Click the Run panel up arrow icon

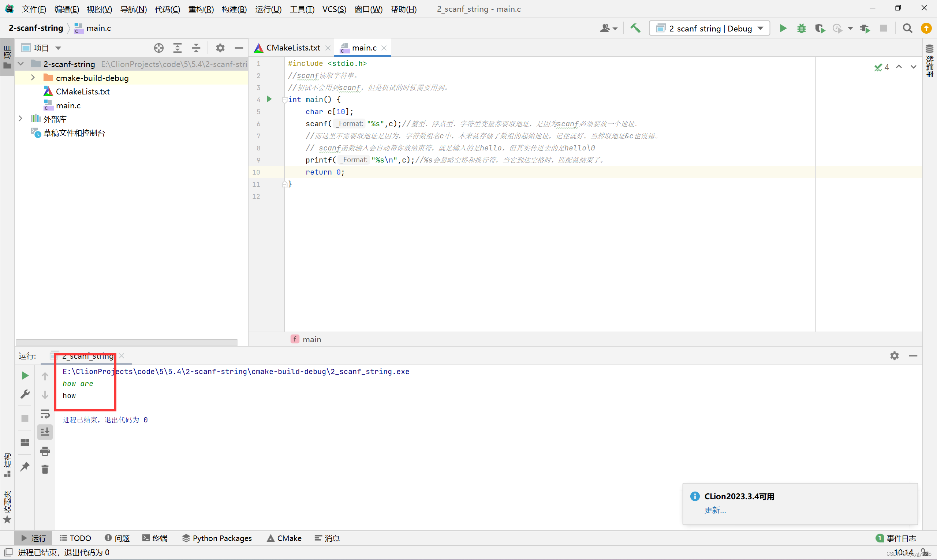[45, 376]
